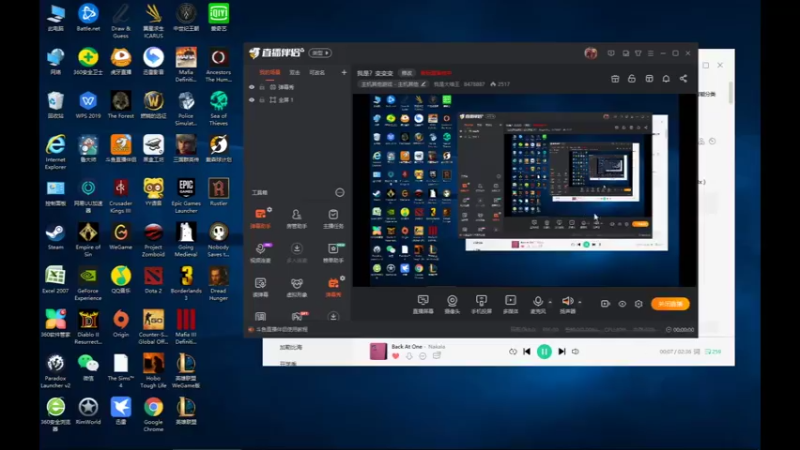Click the skin shirt icon in title bar

click(638, 53)
